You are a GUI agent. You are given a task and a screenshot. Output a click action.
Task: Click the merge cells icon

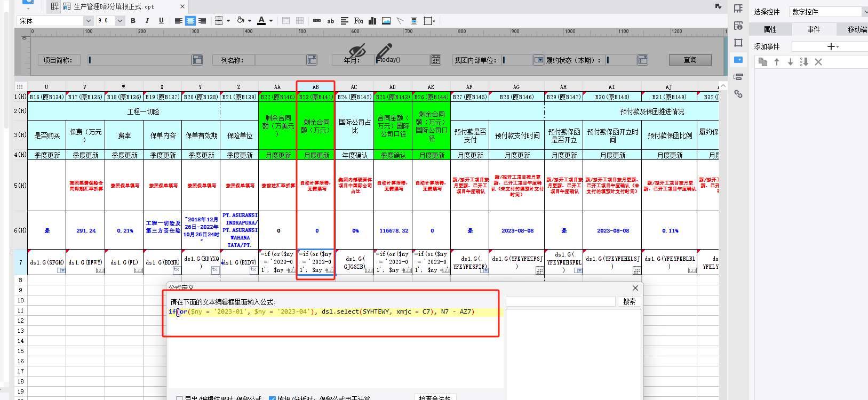coord(286,21)
